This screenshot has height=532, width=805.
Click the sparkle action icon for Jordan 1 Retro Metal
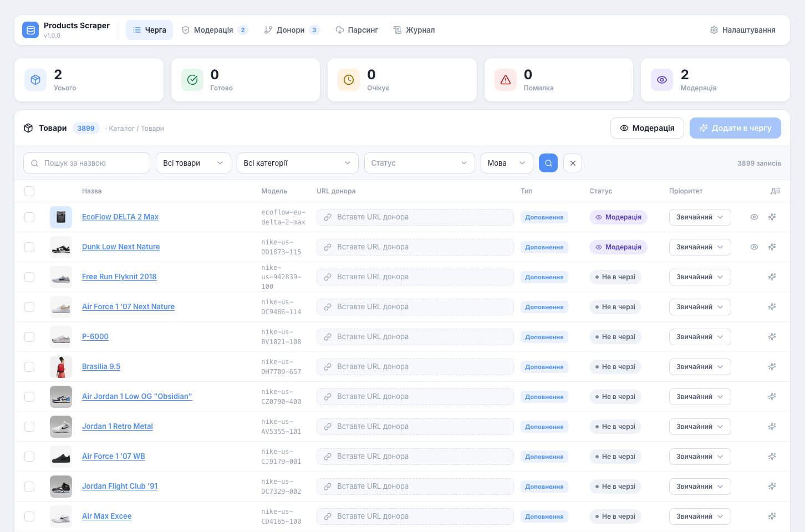(x=772, y=427)
